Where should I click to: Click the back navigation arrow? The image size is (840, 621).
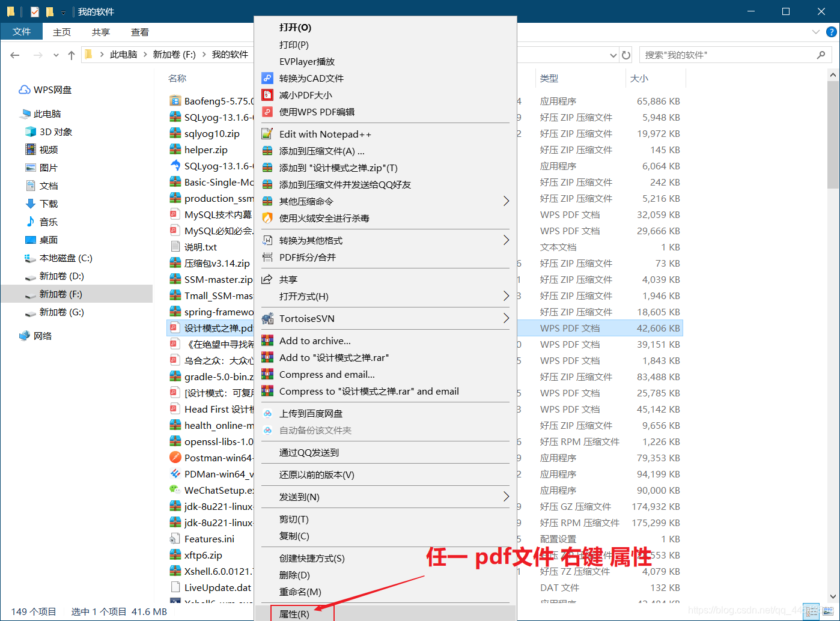(x=15, y=55)
